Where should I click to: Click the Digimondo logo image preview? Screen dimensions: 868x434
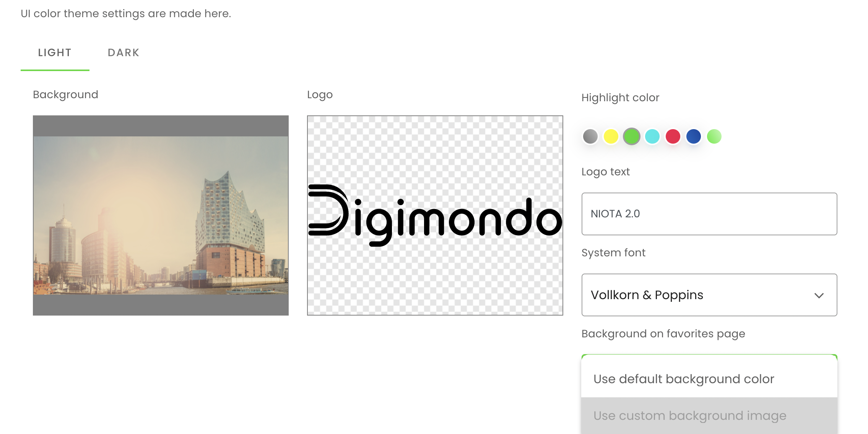(435, 215)
